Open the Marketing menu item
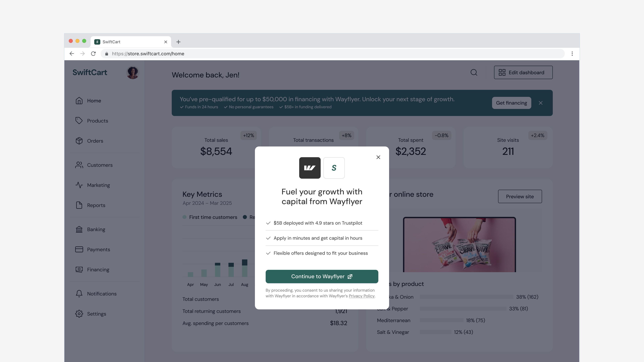This screenshot has width=644, height=362. (x=98, y=185)
